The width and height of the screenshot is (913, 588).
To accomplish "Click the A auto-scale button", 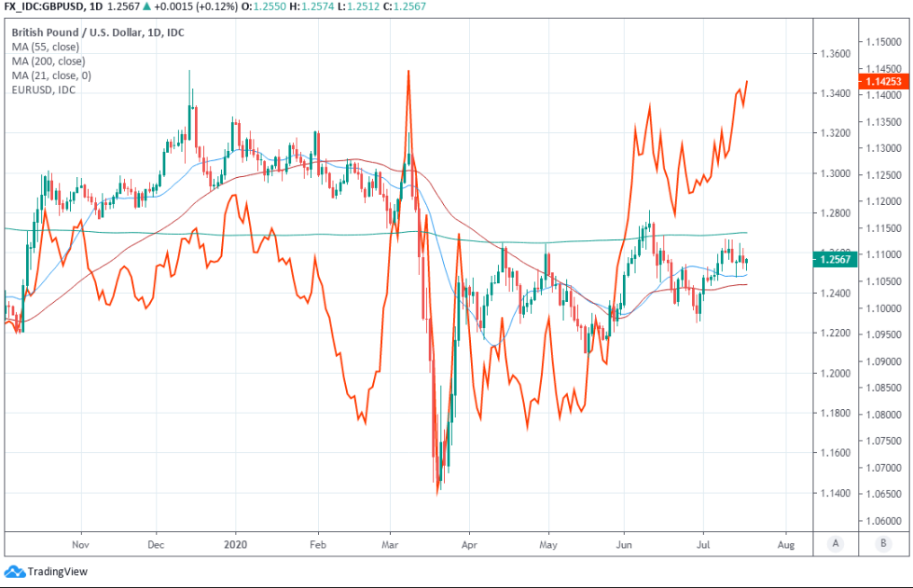I will click(x=836, y=543).
